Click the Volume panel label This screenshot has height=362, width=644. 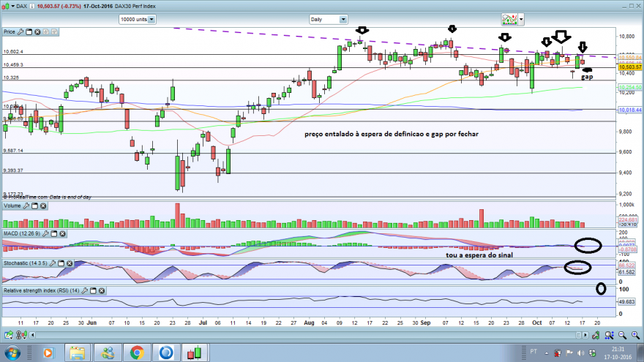pyautogui.click(x=12, y=206)
